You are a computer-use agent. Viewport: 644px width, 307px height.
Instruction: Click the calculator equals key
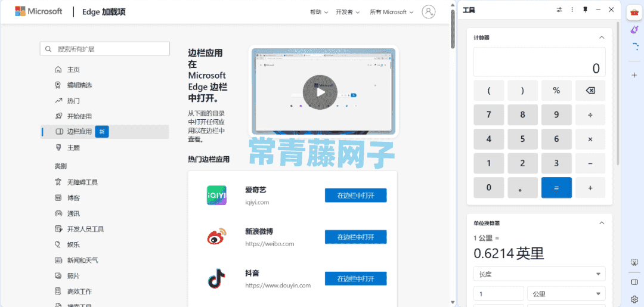(x=556, y=188)
